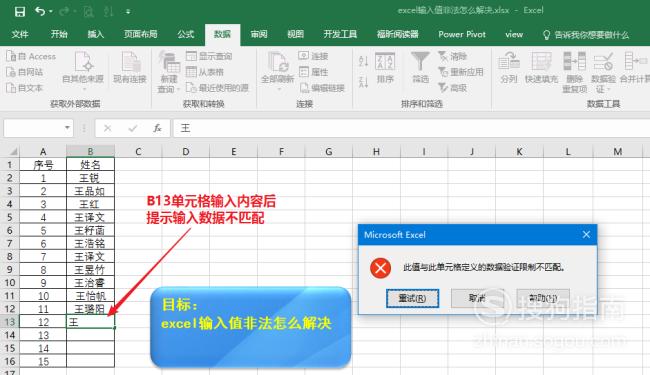
Task: Click the 重试(R) retry button
Action: point(412,298)
